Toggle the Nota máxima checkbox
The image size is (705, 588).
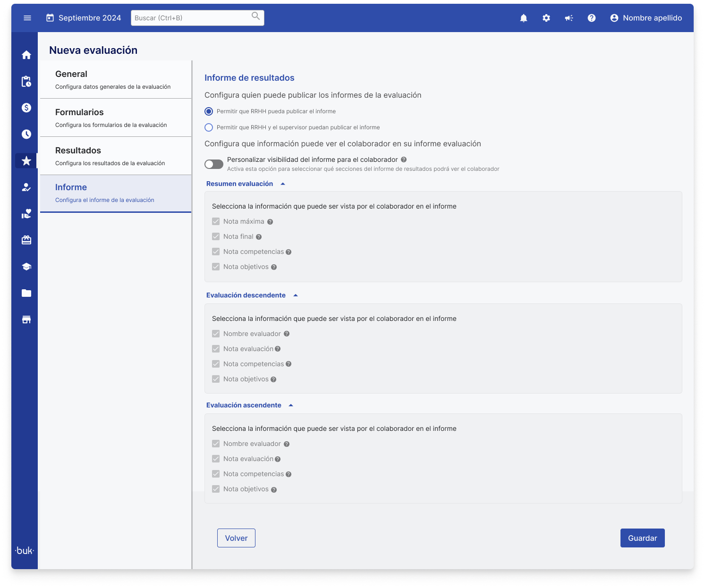(216, 221)
